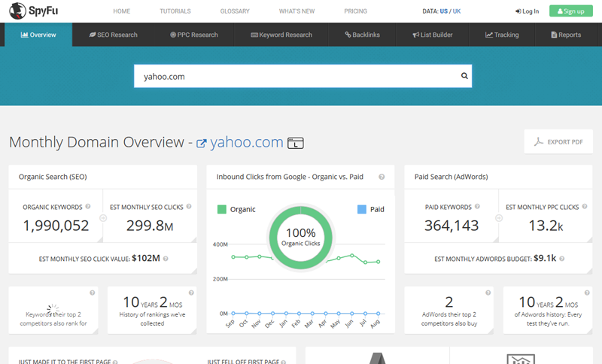This screenshot has width=602, height=364.
Task: Open the SEO Research tab
Action: [114, 35]
